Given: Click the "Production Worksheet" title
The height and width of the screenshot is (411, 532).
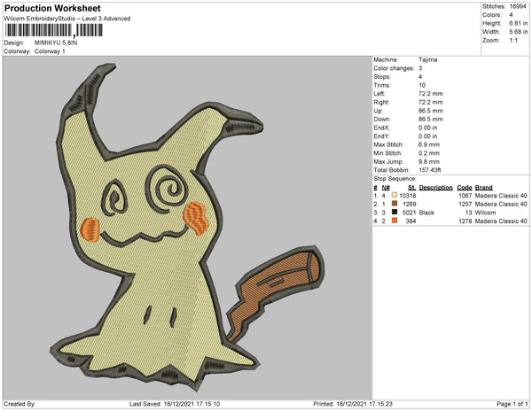Looking at the screenshot, I should pos(52,8).
